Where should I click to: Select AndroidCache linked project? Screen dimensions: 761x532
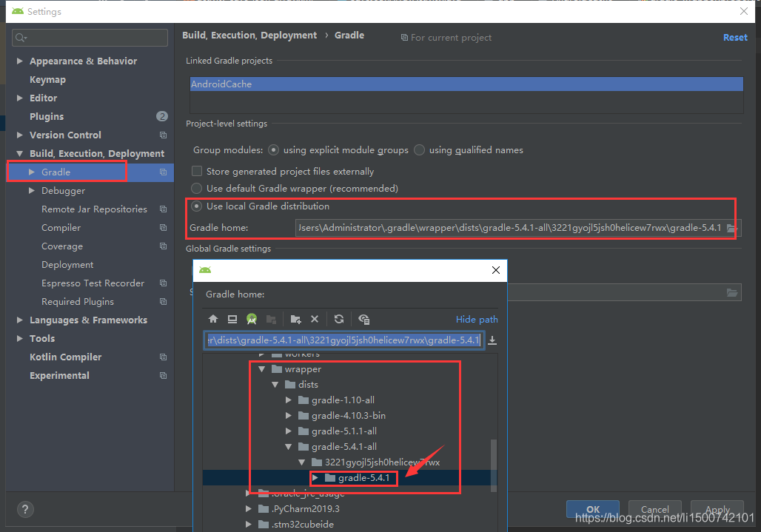(466, 84)
